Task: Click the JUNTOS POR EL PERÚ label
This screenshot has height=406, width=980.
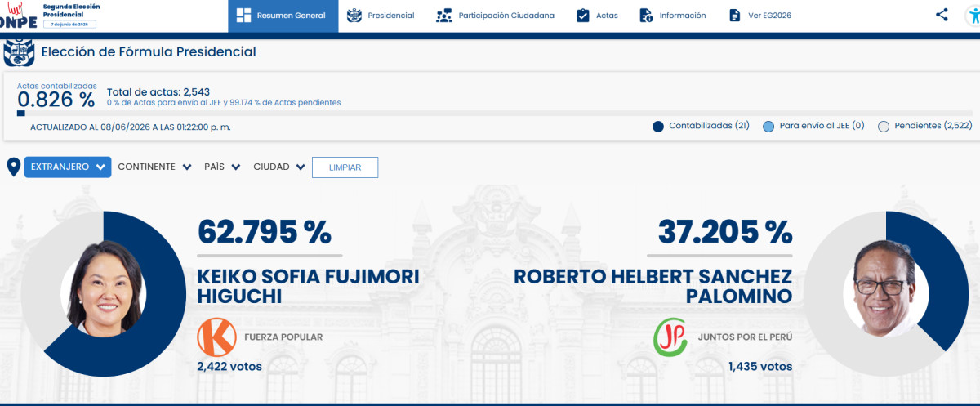Action: pyautogui.click(x=745, y=337)
